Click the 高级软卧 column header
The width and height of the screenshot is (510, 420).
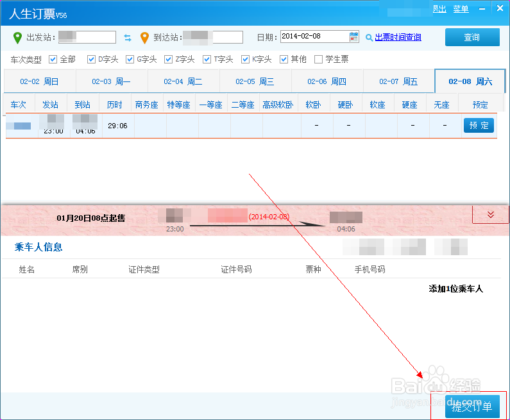coord(278,105)
